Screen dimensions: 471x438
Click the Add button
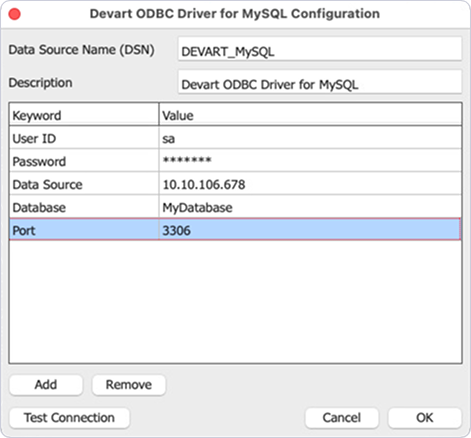(x=46, y=385)
